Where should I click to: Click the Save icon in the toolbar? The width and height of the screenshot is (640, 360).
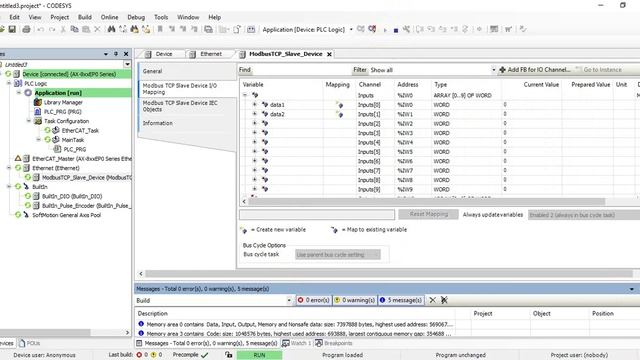(x=12, y=29)
